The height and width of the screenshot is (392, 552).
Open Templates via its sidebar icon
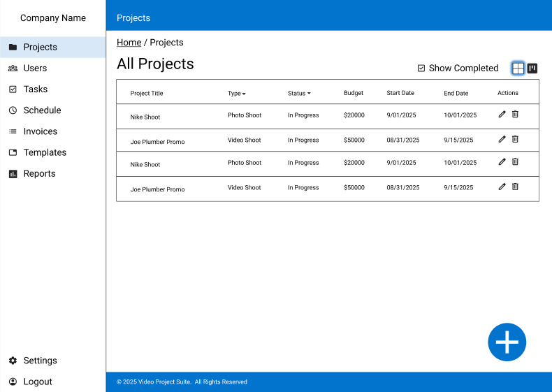click(x=13, y=152)
